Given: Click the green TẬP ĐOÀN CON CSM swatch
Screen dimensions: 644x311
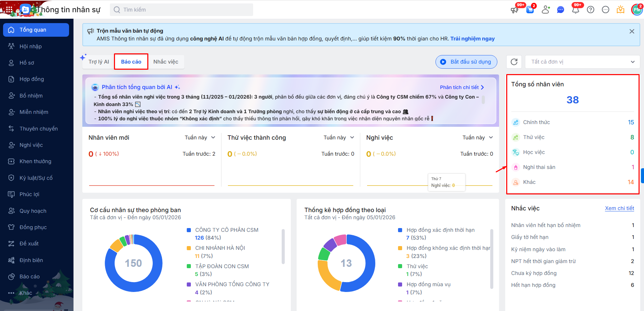Looking at the screenshot, I should [x=189, y=266].
